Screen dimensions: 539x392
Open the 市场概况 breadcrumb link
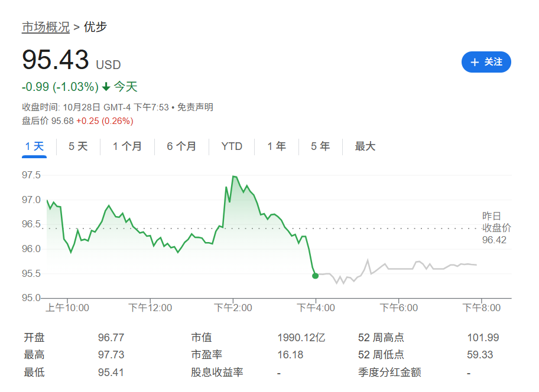(45, 27)
